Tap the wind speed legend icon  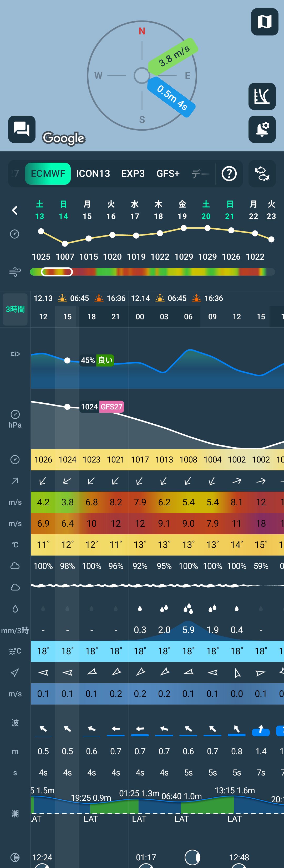tap(15, 271)
